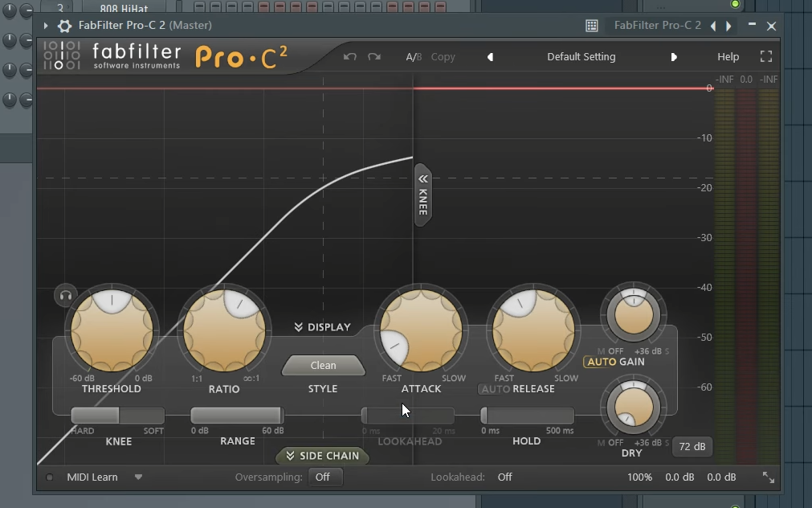Image resolution: width=812 pixels, height=508 pixels.
Task: Open the Help menu
Action: coord(728,57)
